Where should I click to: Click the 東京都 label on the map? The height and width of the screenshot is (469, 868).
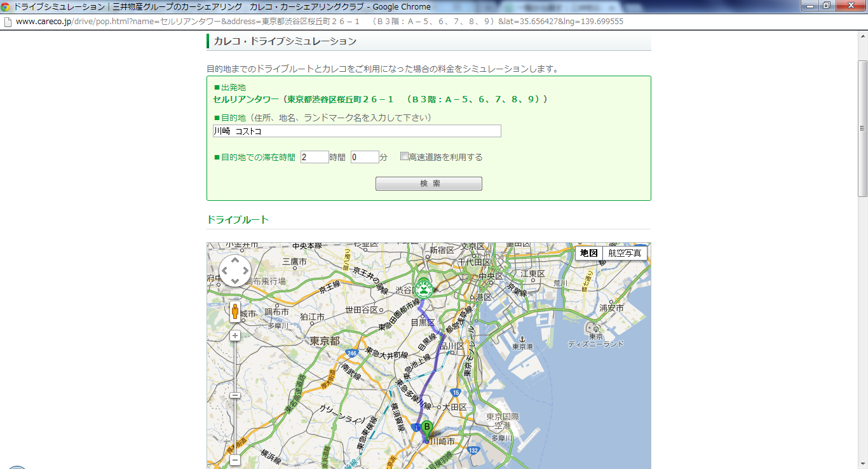[x=325, y=341]
